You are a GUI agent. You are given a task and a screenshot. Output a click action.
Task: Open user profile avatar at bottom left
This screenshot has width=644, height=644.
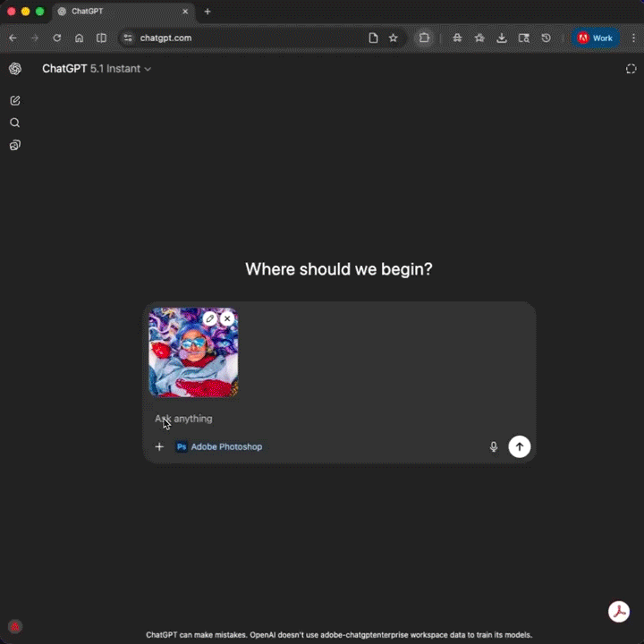(15, 626)
